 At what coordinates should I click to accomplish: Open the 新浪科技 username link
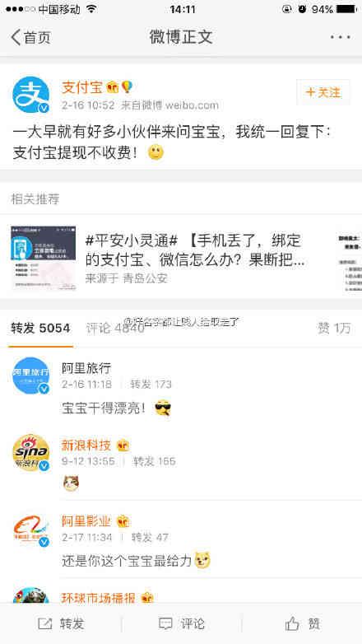[86, 445]
